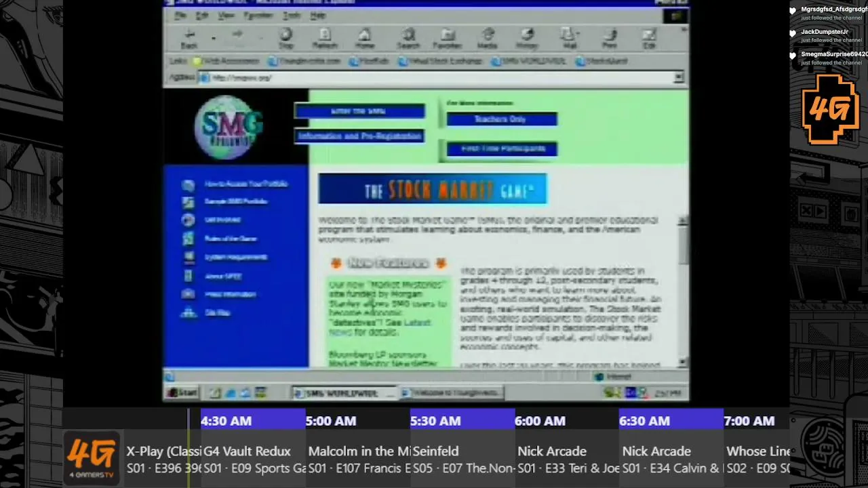Select Nick Arcade episode E34 Calvin
Image resolution: width=868 pixels, height=488 pixels.
pos(671,460)
